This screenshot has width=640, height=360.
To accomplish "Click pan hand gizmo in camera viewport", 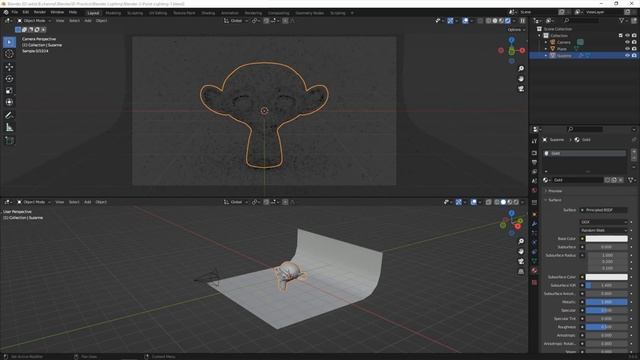I will (x=521, y=79).
